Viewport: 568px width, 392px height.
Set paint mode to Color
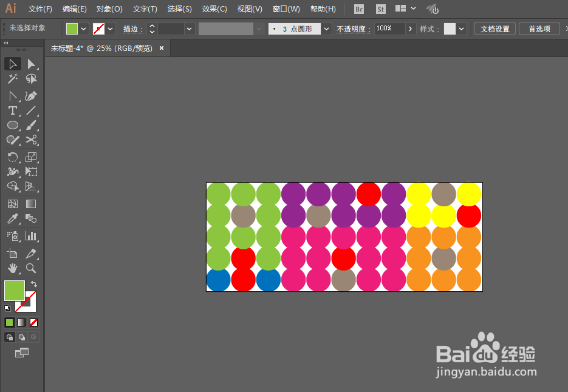click(x=10, y=322)
